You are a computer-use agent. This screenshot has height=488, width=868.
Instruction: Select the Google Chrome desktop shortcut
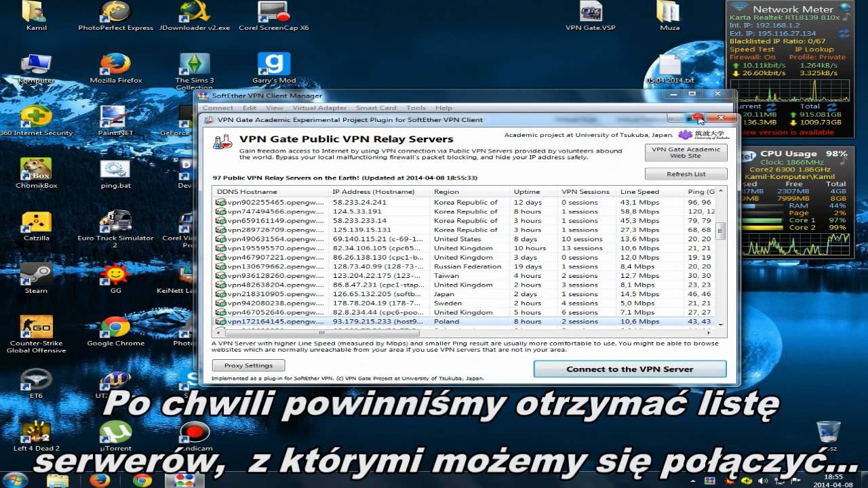pos(116,331)
